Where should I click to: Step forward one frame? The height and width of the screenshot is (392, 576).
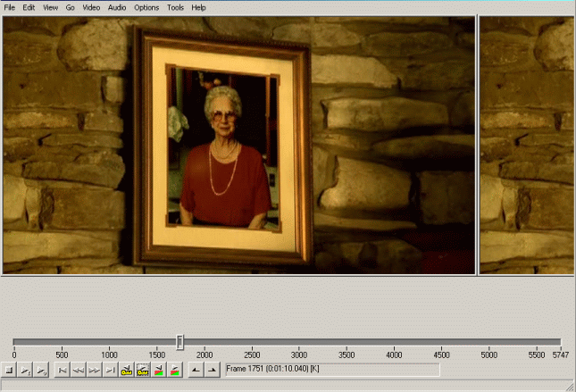(94, 370)
